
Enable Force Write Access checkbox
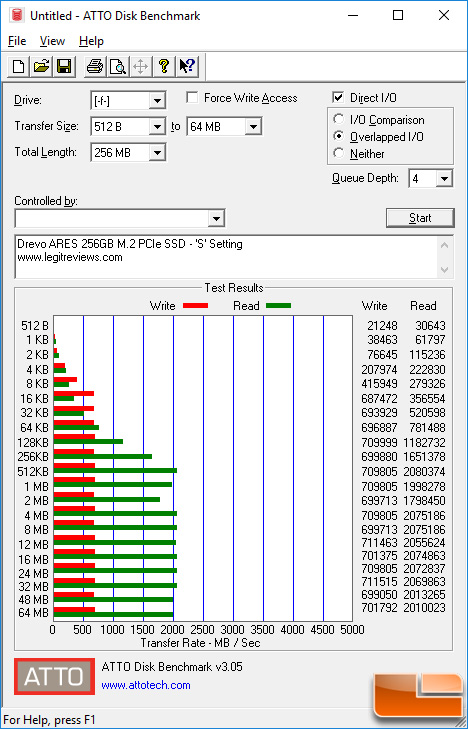(x=191, y=98)
